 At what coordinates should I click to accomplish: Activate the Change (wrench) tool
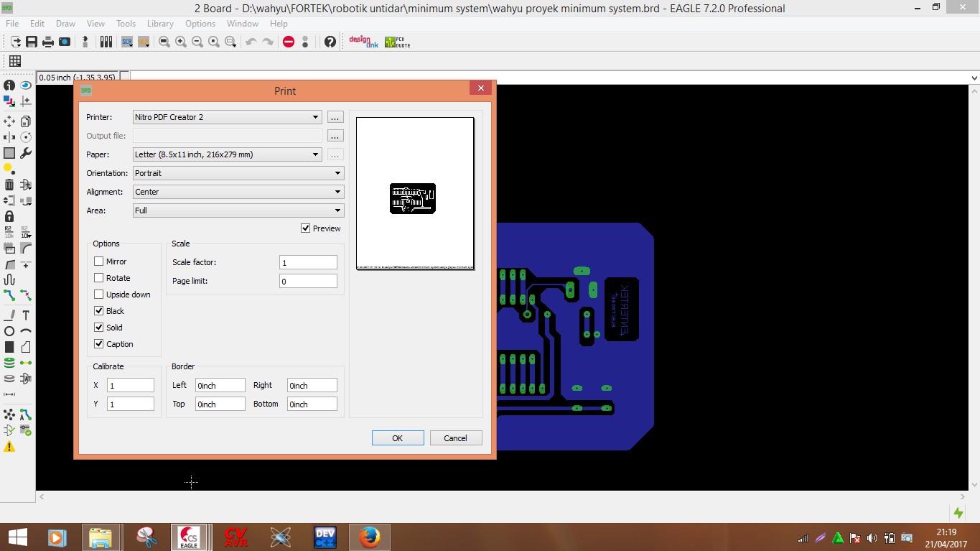[x=26, y=152]
